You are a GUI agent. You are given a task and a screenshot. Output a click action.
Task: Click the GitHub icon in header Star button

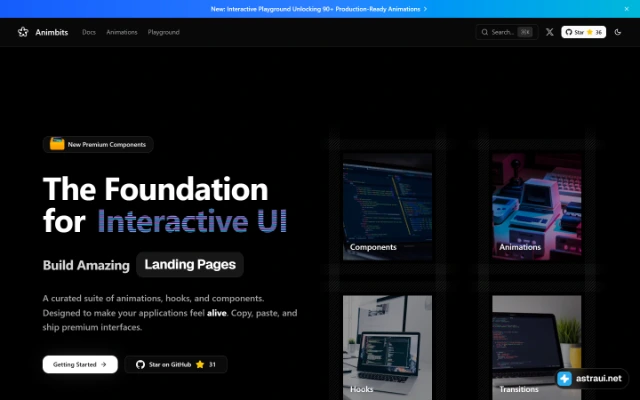[x=569, y=32]
